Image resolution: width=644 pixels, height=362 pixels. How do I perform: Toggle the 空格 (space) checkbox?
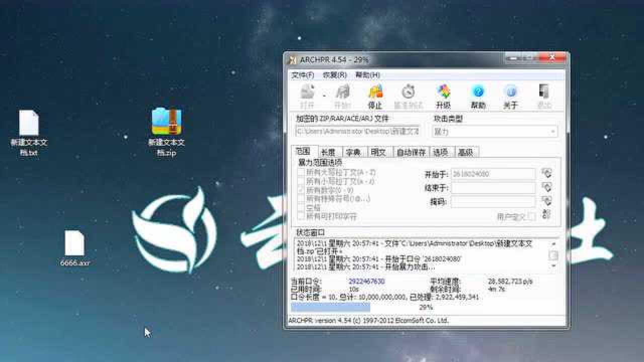click(301, 207)
